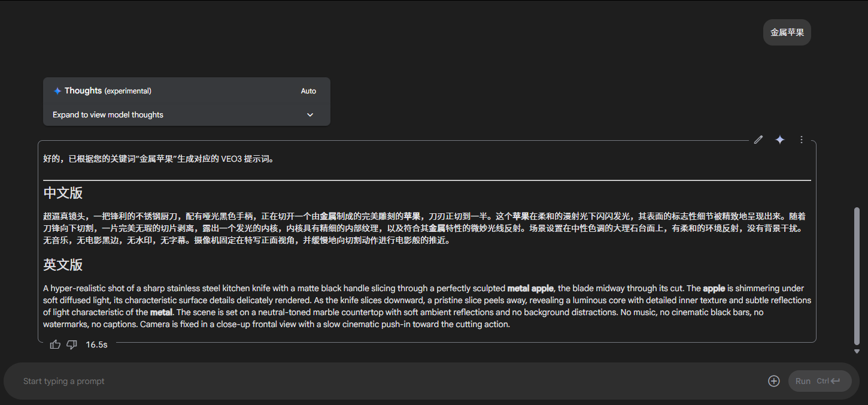
Task: Click the Auto label in Thoughts panel
Action: pos(308,91)
